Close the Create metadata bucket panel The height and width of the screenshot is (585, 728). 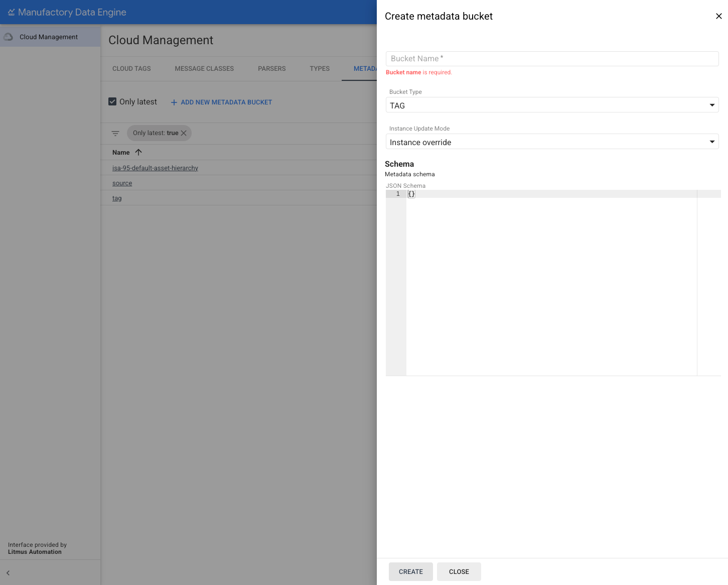coord(718,16)
